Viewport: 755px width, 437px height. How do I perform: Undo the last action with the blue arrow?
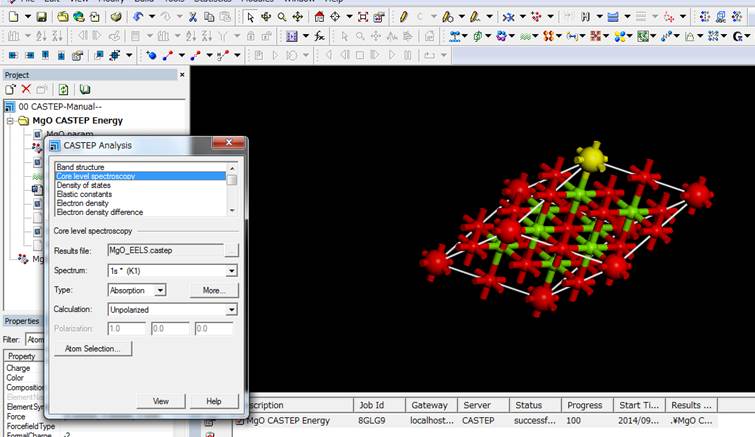point(138,17)
